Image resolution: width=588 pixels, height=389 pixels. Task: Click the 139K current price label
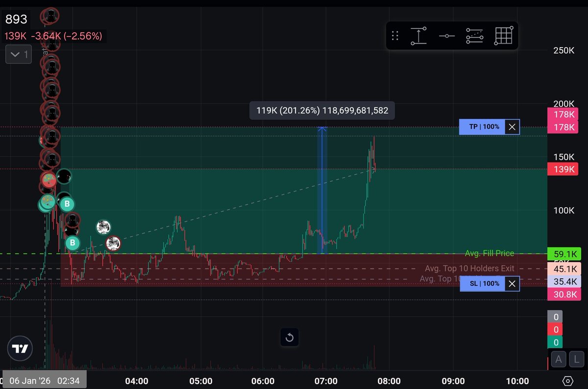click(563, 169)
